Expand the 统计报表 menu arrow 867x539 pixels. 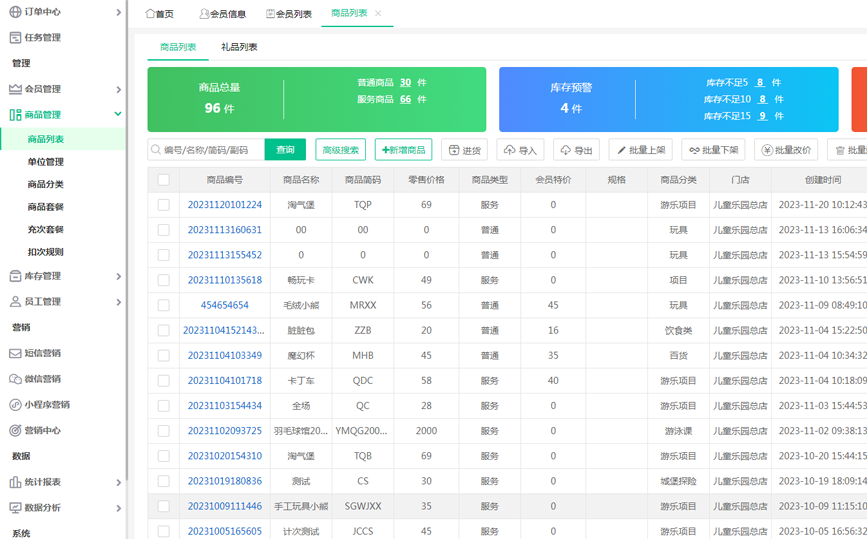(118, 482)
